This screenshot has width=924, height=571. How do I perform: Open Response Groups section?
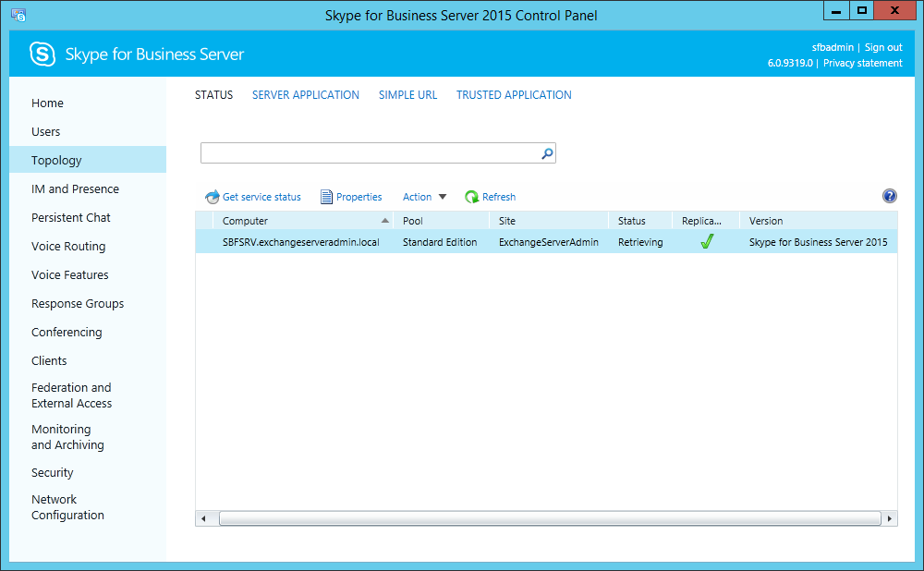tap(78, 303)
